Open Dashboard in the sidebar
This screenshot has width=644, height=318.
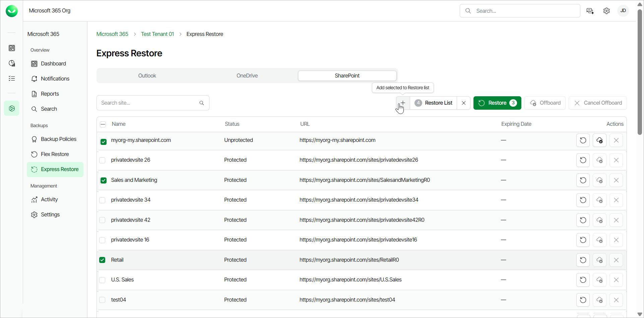[55, 64]
